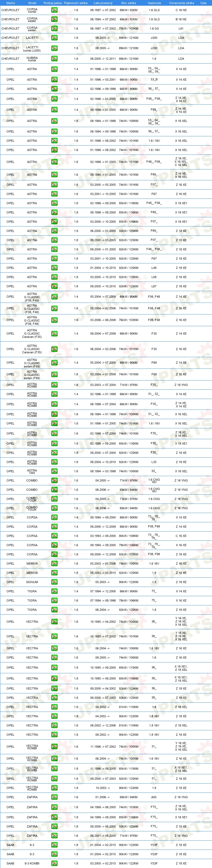Click the Lata produkcji column header
Screen dimensions: 212x868
[103, 3]
